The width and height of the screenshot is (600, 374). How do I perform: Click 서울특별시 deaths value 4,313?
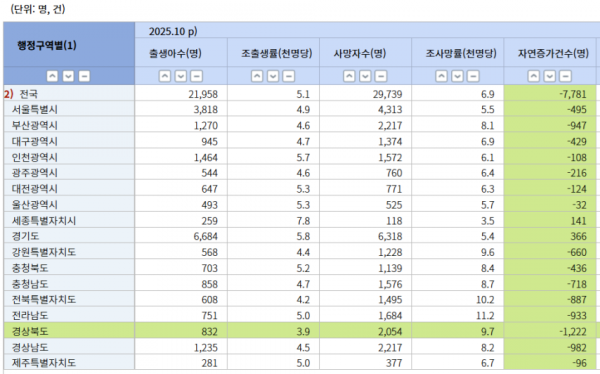[x=390, y=110]
